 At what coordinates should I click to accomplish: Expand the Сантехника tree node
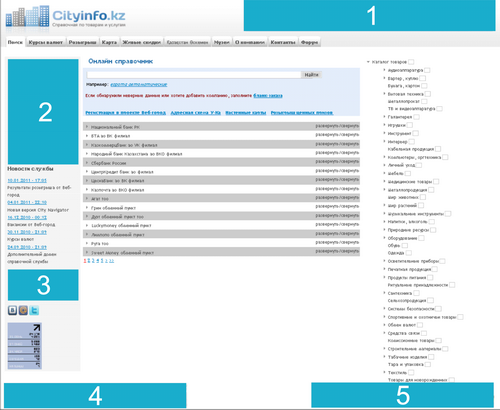384,293
